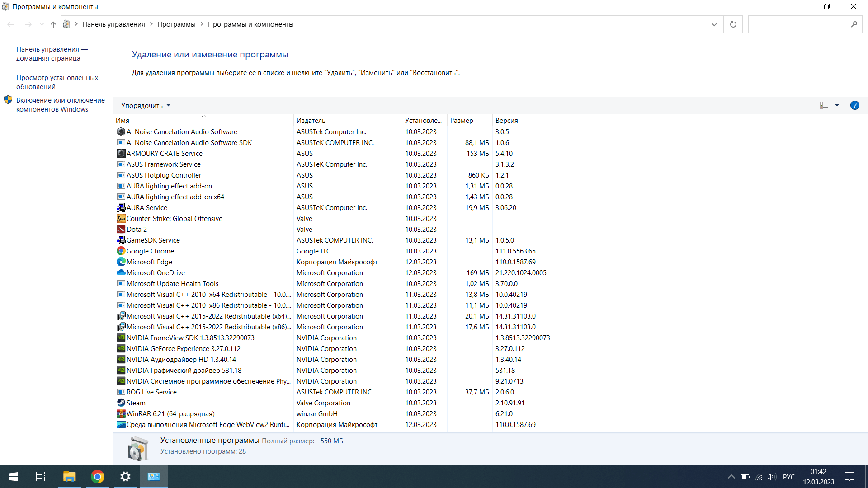Viewport: 868px width, 488px height.
Task: Select ROG Live Service entry
Action: (339, 392)
